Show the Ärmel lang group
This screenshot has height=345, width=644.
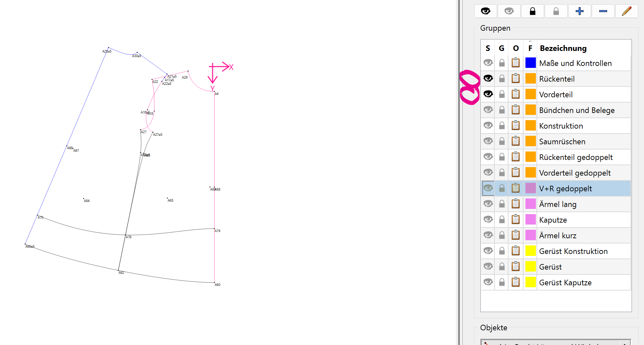click(x=488, y=204)
